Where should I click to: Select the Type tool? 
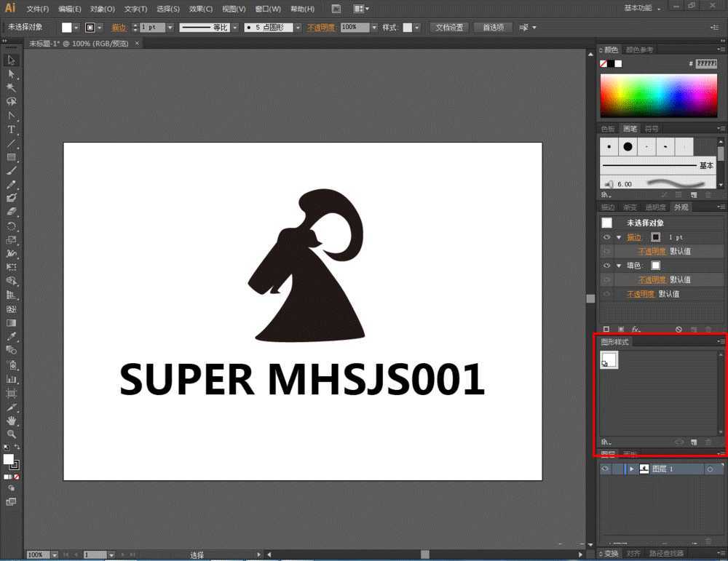point(11,130)
